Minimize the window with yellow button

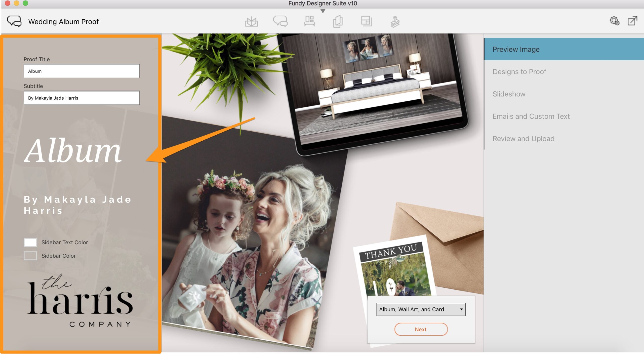(16, 3)
